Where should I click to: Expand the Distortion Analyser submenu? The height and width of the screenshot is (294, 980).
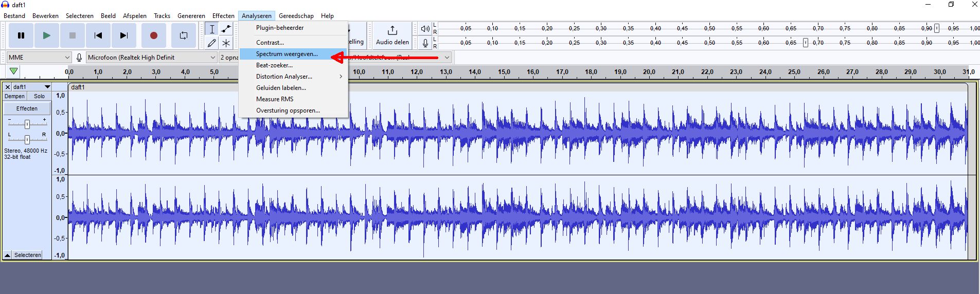coord(294,77)
